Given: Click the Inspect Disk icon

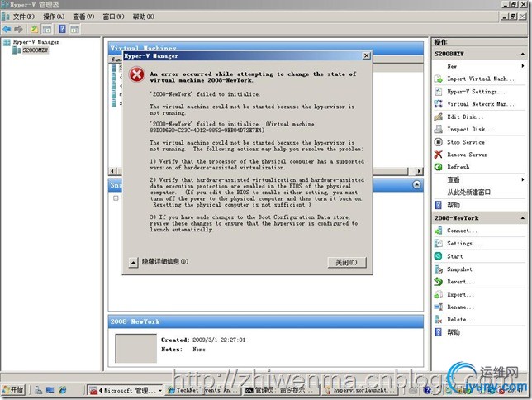Looking at the screenshot, I should coord(439,130).
